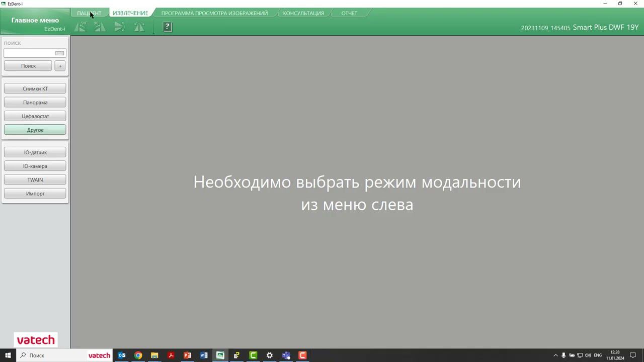Choose Цефалостат modality
This screenshot has height=362, width=644.
[x=35, y=116]
